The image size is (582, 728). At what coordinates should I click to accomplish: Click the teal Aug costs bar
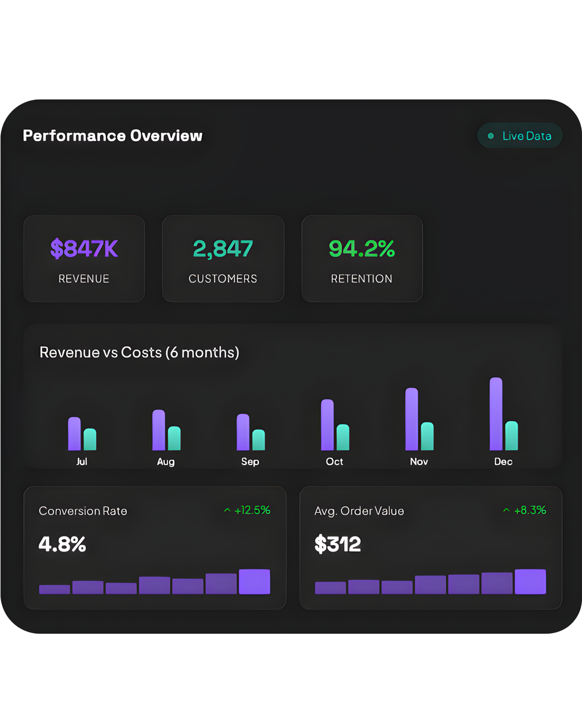click(x=174, y=438)
